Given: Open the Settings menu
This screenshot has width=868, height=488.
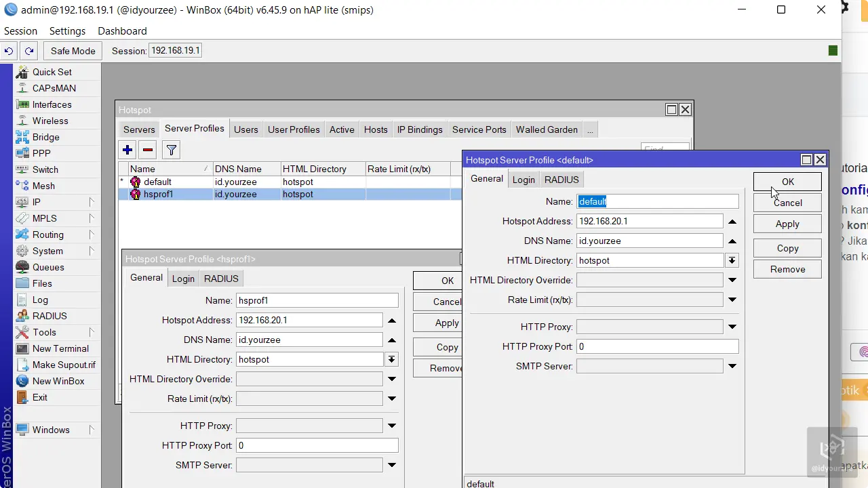Looking at the screenshot, I should (x=67, y=31).
